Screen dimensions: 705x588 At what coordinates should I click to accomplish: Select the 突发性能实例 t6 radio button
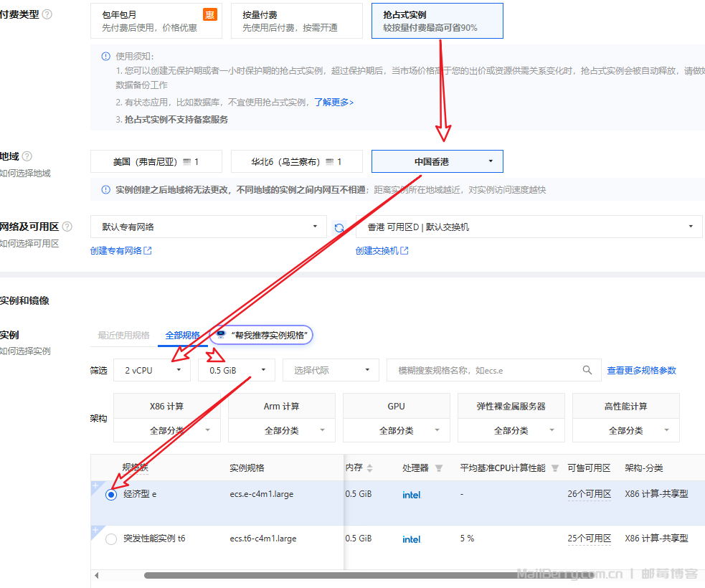(x=111, y=539)
